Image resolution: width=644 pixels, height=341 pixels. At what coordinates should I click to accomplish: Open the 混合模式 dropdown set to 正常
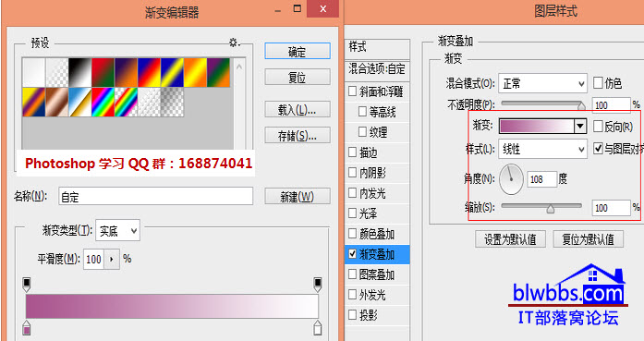pos(543,84)
